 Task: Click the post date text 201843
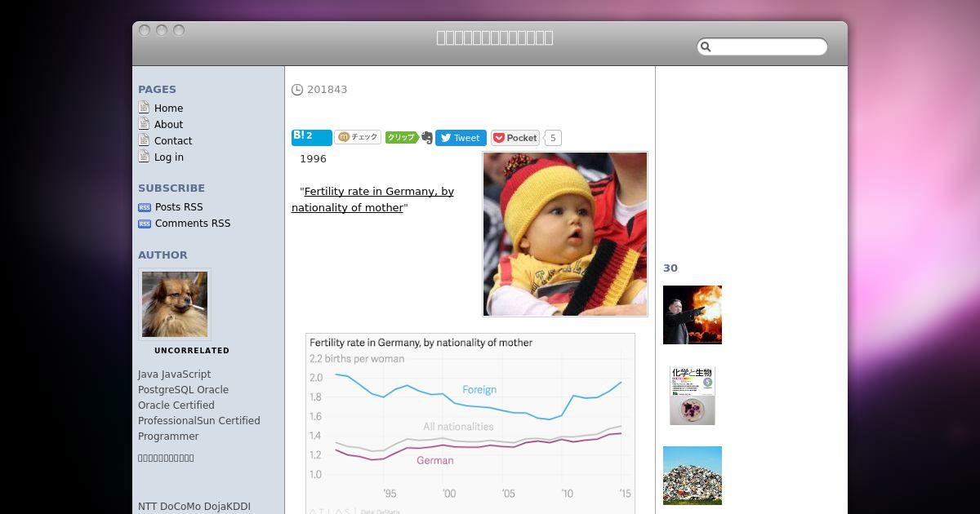[x=327, y=90]
